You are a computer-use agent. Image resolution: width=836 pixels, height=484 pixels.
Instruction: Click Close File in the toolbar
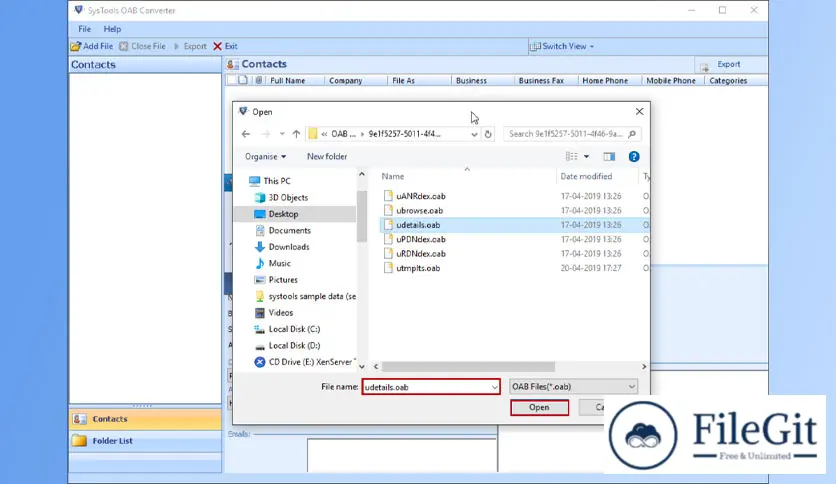142,46
